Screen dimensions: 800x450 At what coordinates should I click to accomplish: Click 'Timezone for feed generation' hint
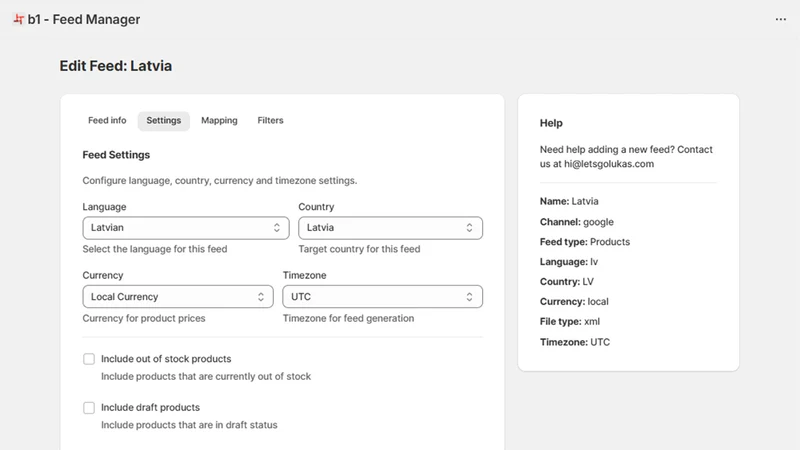[x=348, y=318]
